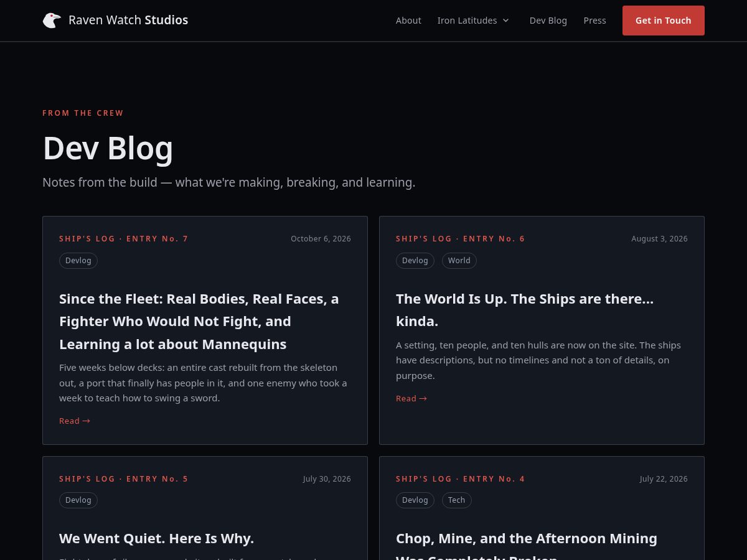Screen dimensions: 747x560
Task: Click the 'FROM THE CREW' eyebrow text
Action: (83, 113)
